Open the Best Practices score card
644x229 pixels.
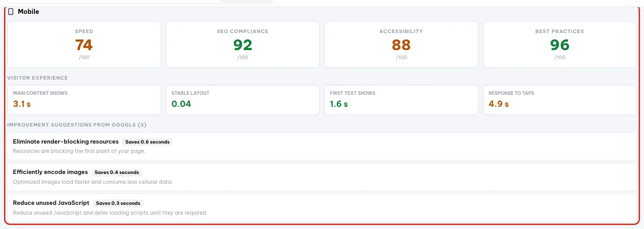[559, 45]
